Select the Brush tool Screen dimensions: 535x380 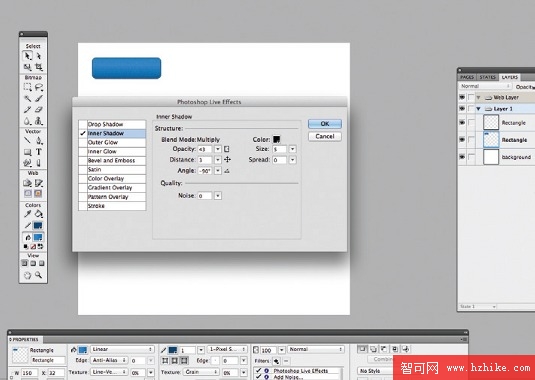[x=39, y=99]
